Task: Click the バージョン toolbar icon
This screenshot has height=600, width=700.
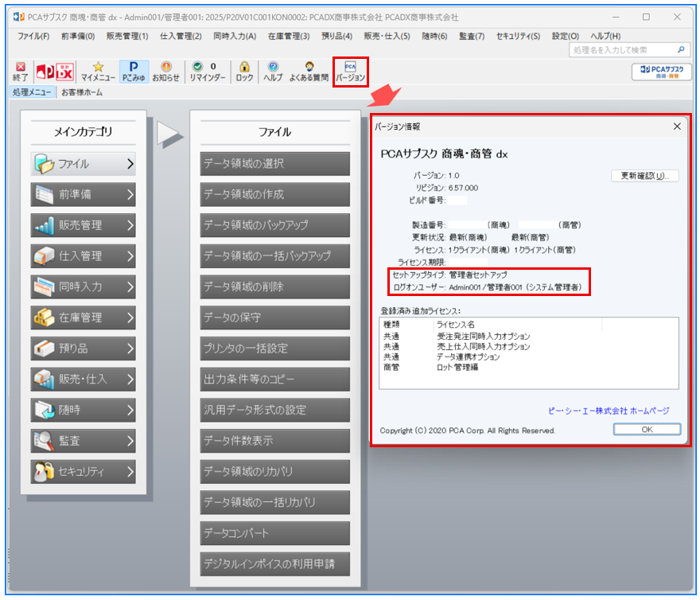Action: click(x=351, y=72)
